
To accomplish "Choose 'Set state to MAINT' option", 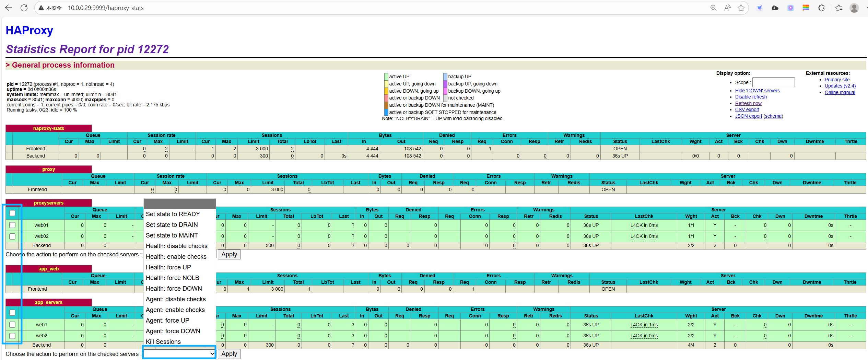I will [x=172, y=235].
